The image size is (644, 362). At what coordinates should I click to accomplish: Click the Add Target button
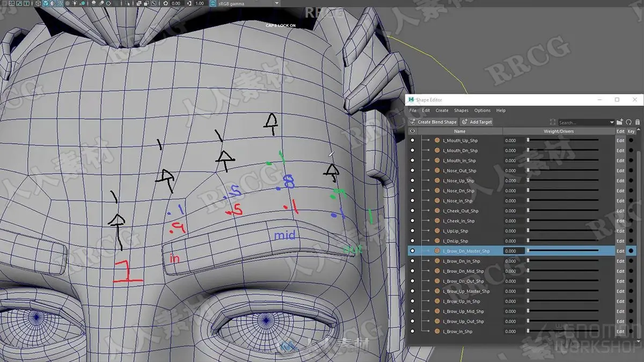[x=477, y=122]
